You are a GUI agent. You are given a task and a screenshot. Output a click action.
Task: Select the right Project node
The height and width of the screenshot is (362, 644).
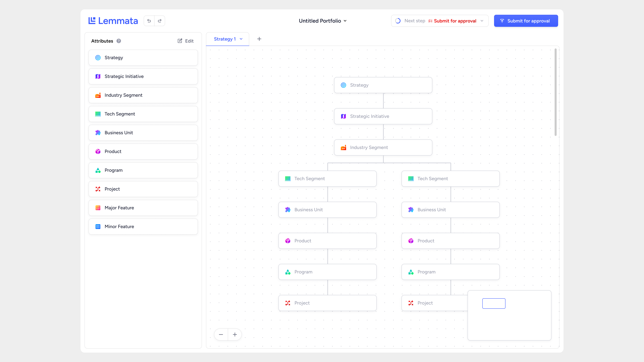[435, 303]
